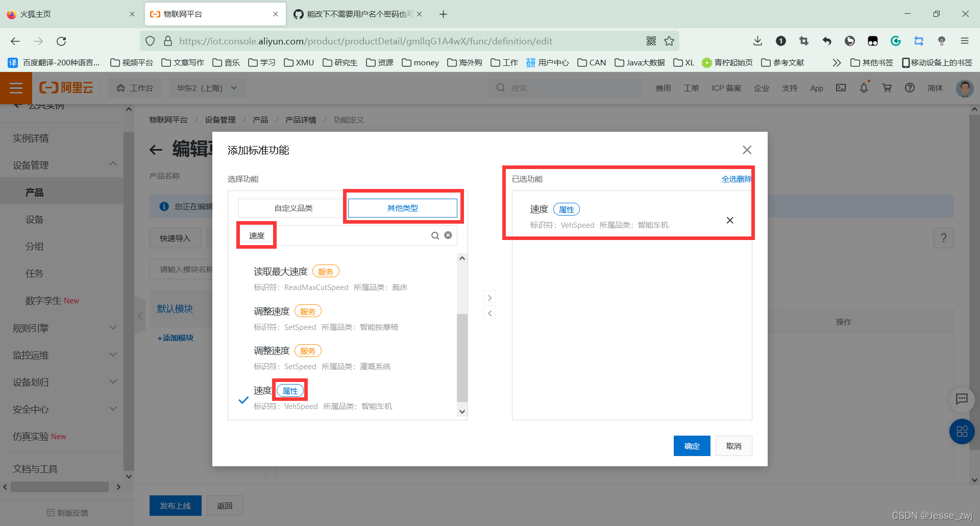
Task: Open the Aliyun hamburger menu icon
Action: [x=16, y=87]
